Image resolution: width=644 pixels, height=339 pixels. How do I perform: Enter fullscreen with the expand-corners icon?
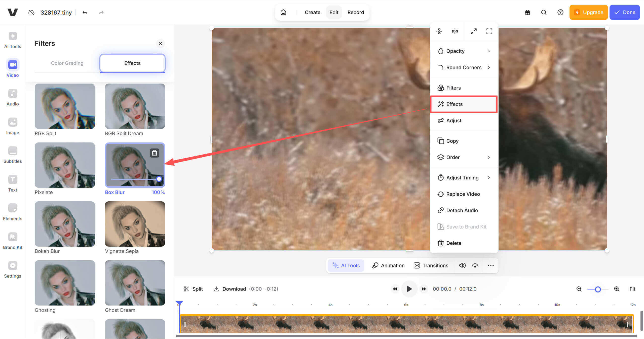489,31
